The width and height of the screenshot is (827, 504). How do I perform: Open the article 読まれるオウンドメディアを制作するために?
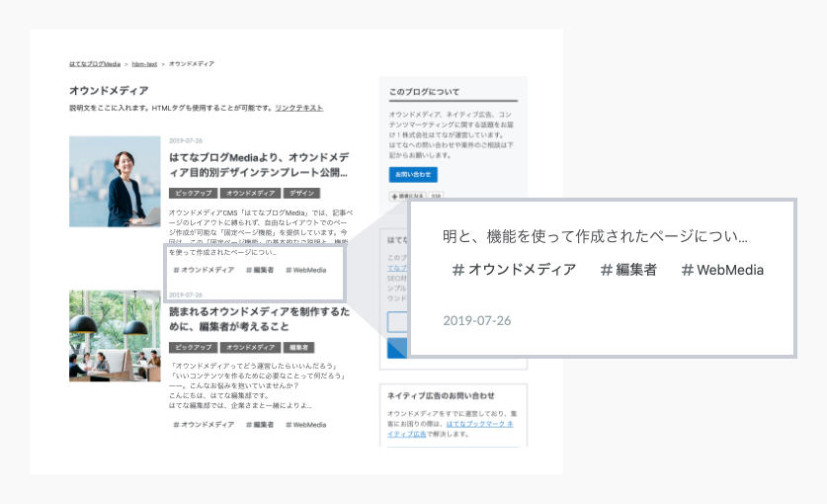[x=259, y=318]
